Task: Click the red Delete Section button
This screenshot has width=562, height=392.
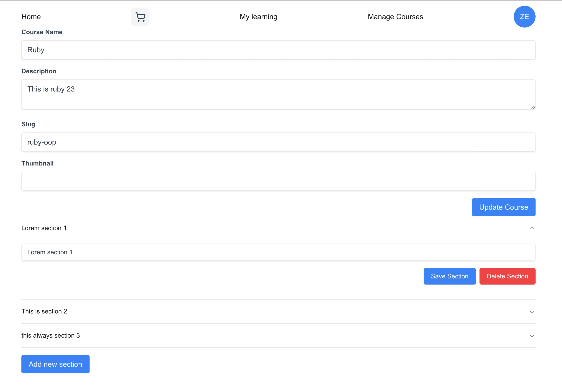Action: click(x=507, y=276)
